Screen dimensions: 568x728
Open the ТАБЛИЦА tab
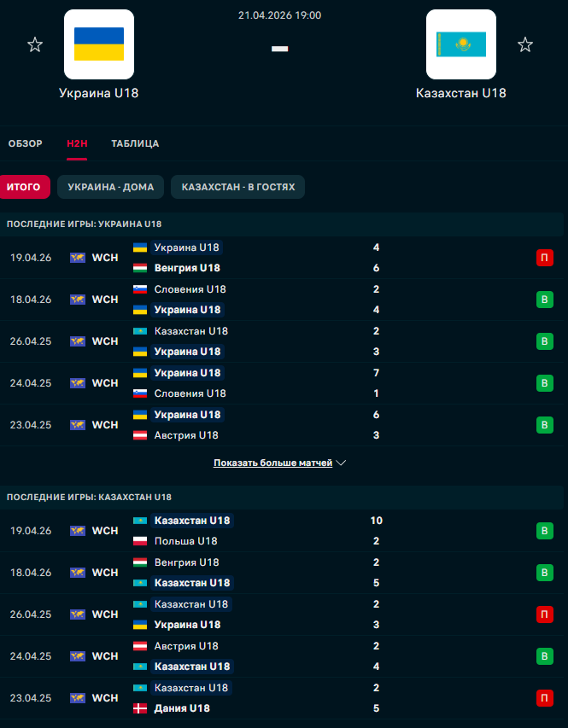[x=135, y=143]
